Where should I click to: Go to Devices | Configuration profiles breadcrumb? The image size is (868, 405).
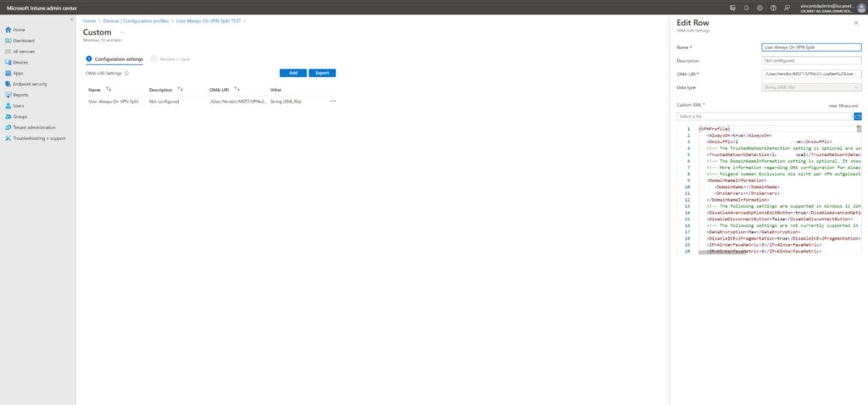(136, 21)
